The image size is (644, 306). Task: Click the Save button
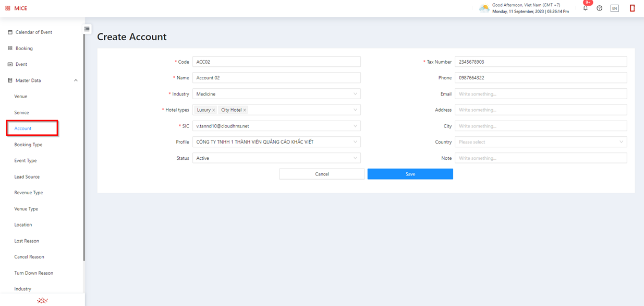[x=410, y=174]
